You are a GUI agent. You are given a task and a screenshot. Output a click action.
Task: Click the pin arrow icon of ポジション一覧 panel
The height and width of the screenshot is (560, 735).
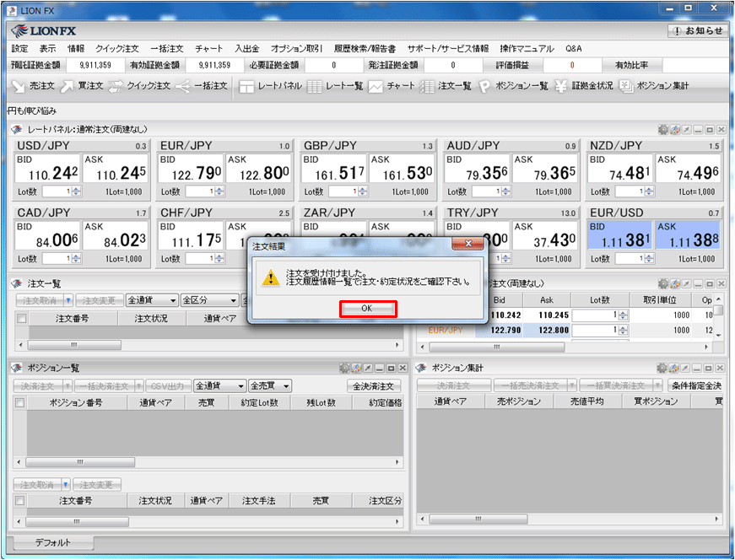coord(368,369)
